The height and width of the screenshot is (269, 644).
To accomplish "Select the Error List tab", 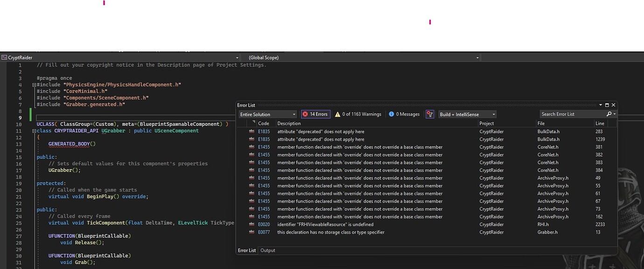I will click(247, 250).
